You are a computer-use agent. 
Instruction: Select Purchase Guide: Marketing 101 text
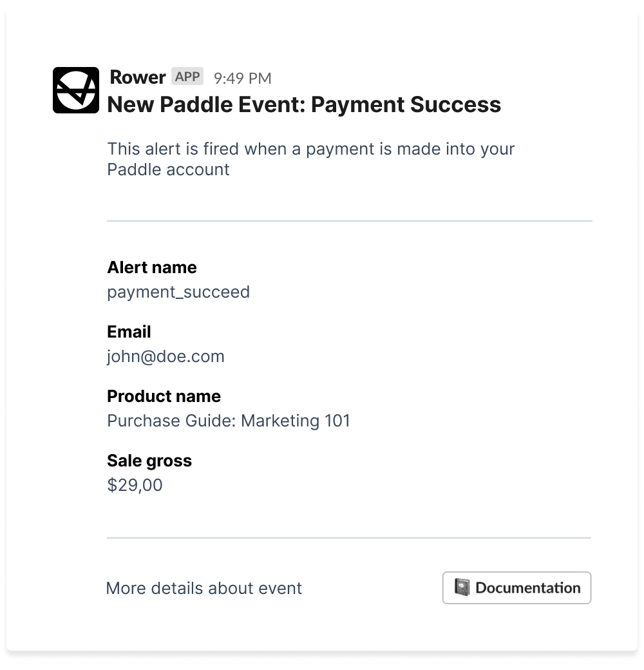pyautogui.click(x=229, y=421)
